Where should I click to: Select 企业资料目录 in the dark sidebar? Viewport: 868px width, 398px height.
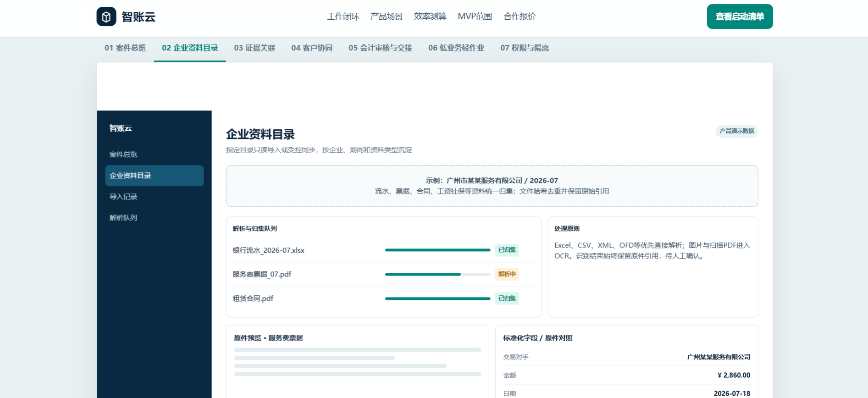tap(155, 176)
